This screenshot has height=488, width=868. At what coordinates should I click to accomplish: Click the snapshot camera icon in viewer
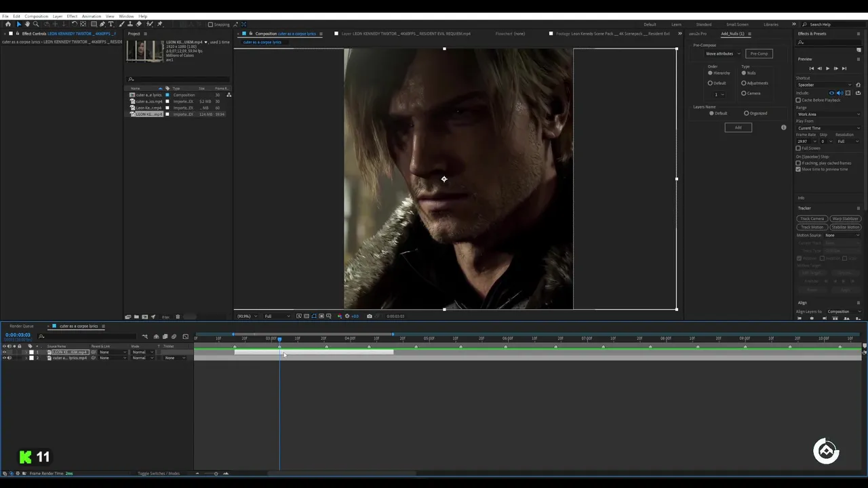pyautogui.click(x=370, y=316)
